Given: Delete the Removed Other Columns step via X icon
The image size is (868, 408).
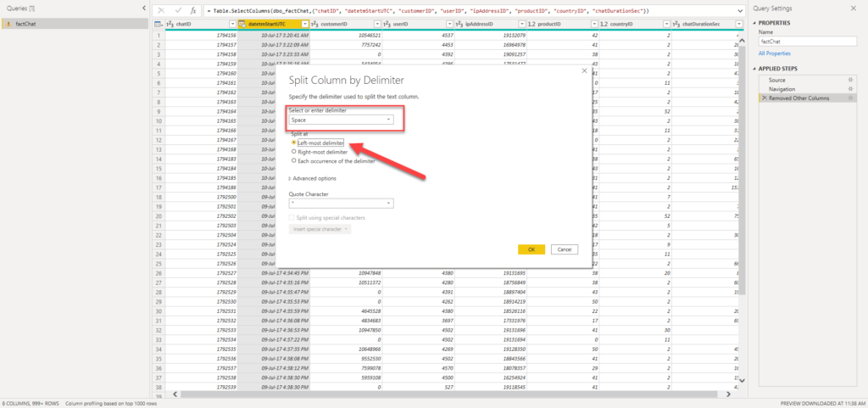Looking at the screenshot, I should coord(765,98).
